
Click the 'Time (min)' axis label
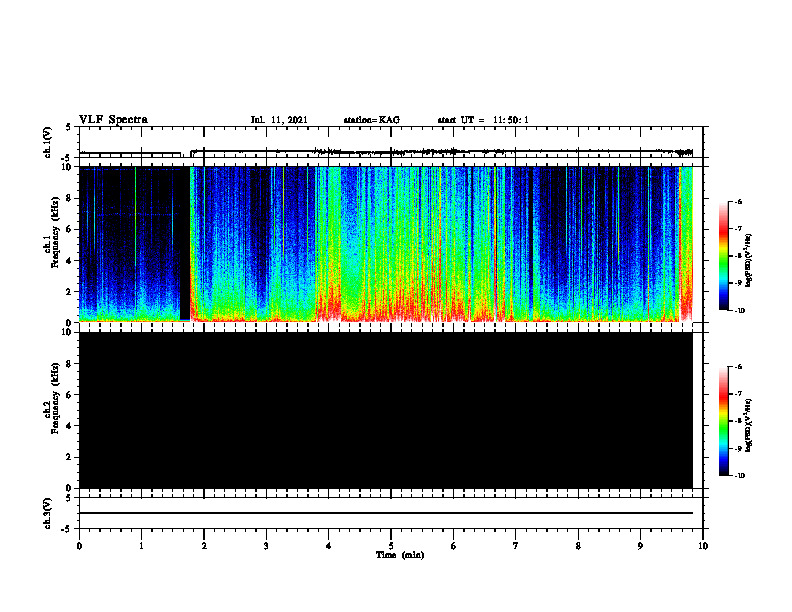[400, 555]
